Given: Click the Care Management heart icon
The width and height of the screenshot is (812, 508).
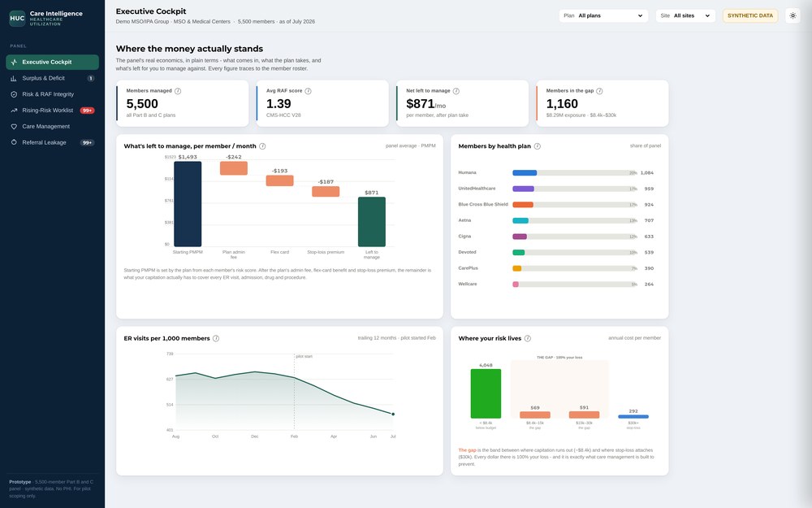Looking at the screenshot, I should [14, 127].
